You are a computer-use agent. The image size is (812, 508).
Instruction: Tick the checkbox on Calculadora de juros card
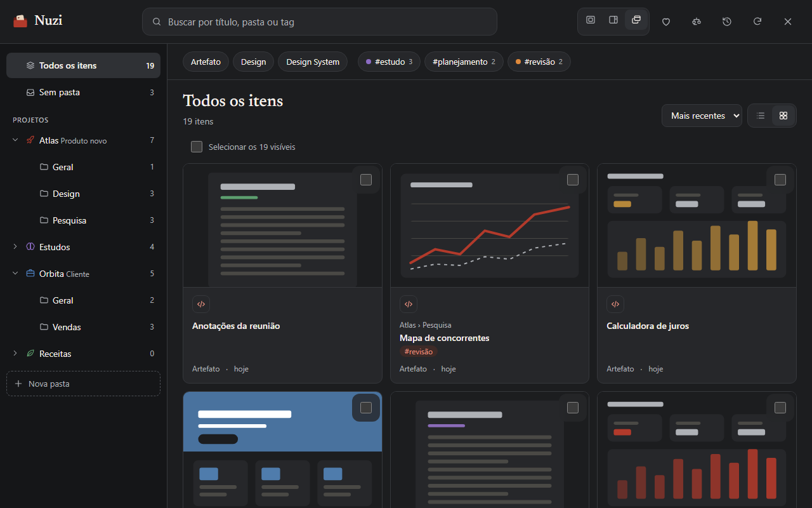(x=780, y=180)
